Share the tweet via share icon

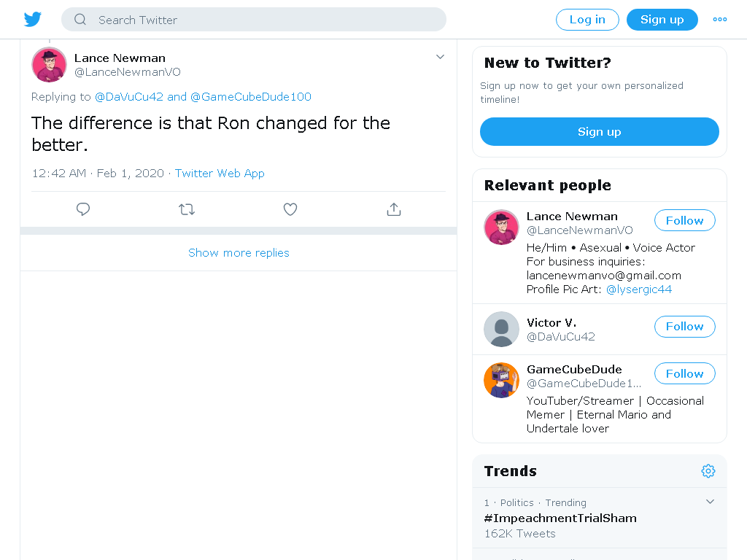pyautogui.click(x=393, y=209)
